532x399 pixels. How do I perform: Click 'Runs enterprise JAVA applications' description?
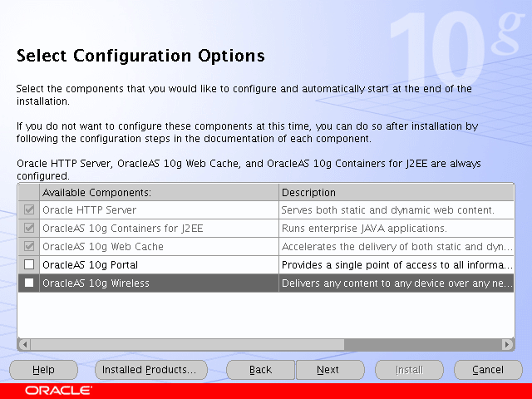click(x=364, y=229)
